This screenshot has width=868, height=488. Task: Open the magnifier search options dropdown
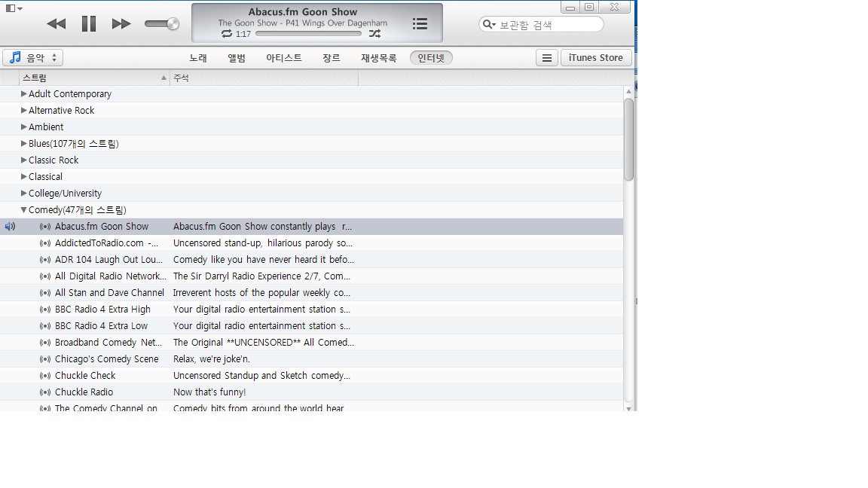[x=489, y=24]
